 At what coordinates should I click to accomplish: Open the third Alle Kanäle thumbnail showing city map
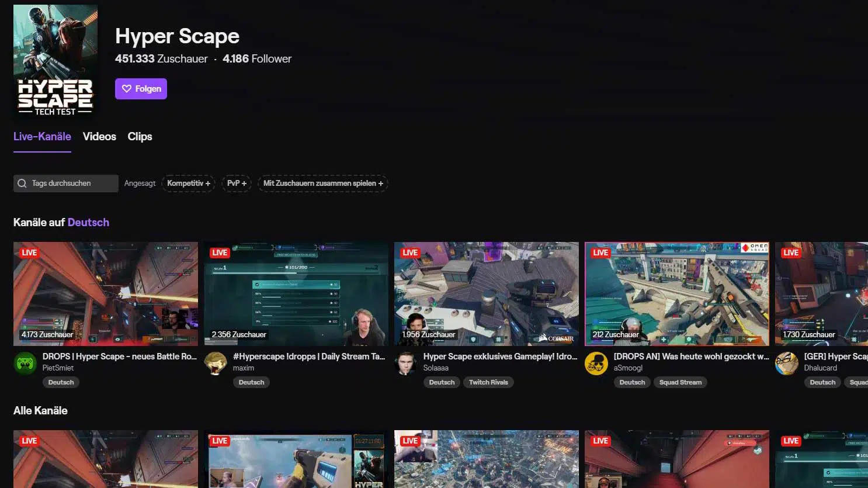(487, 459)
